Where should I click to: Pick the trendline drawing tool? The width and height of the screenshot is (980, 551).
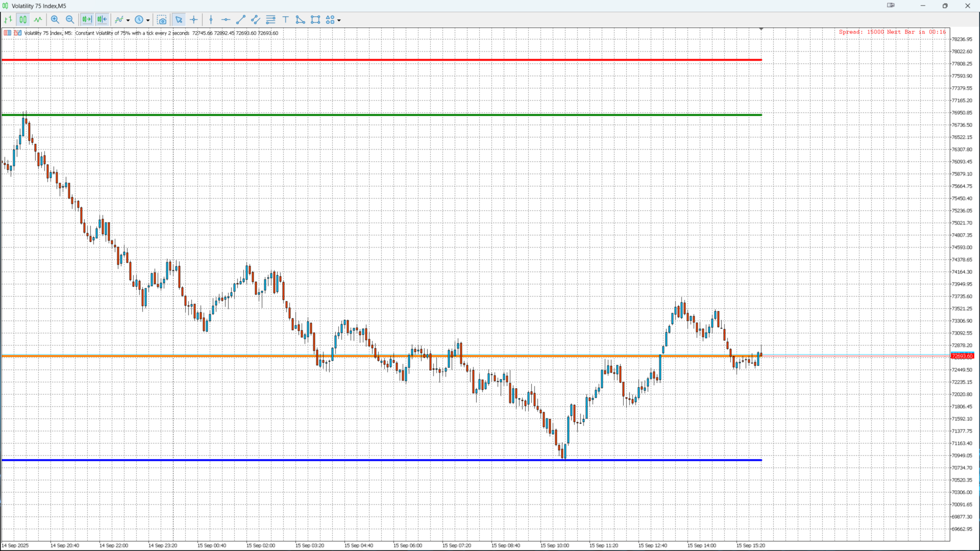[x=241, y=20]
